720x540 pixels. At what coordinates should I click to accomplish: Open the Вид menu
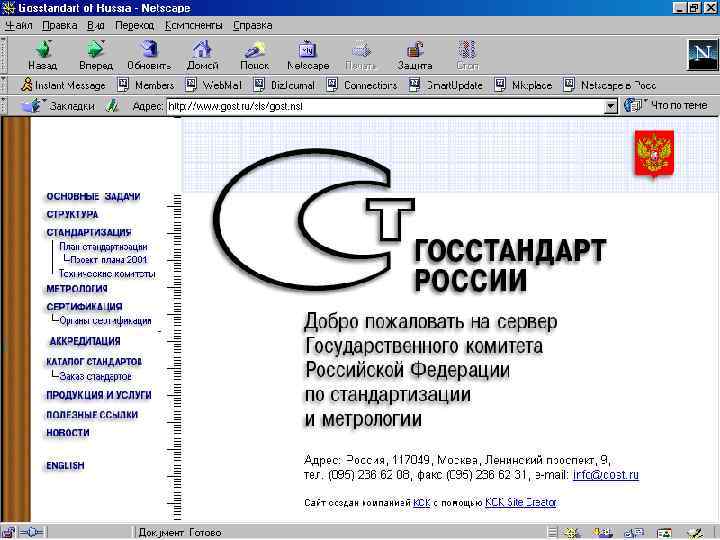[x=96, y=25]
